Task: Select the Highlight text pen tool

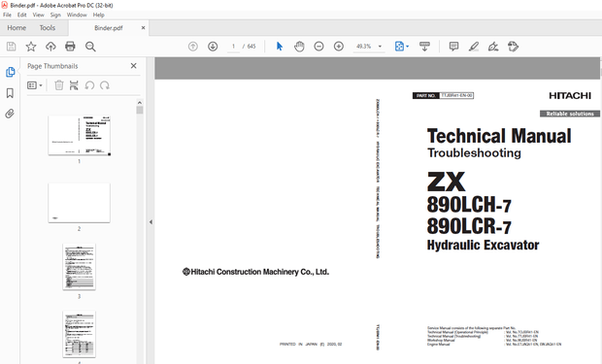Action: (474, 47)
